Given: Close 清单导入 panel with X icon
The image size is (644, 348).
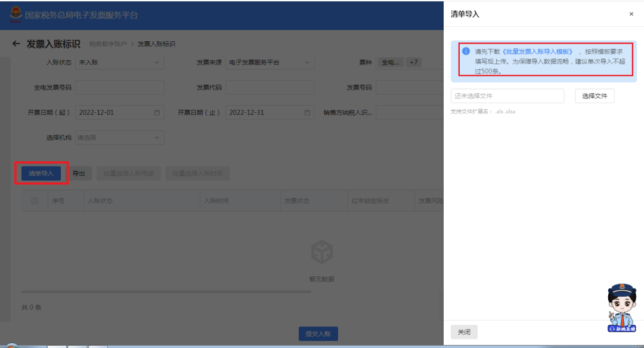Looking at the screenshot, I should pyautogui.click(x=631, y=14).
